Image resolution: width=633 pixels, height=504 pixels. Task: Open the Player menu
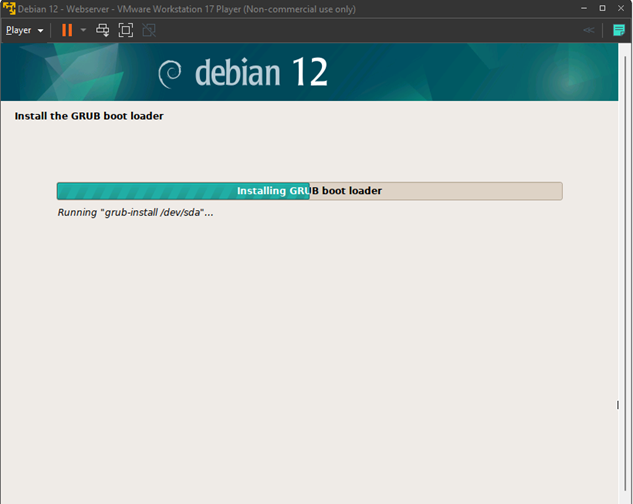[x=24, y=30]
